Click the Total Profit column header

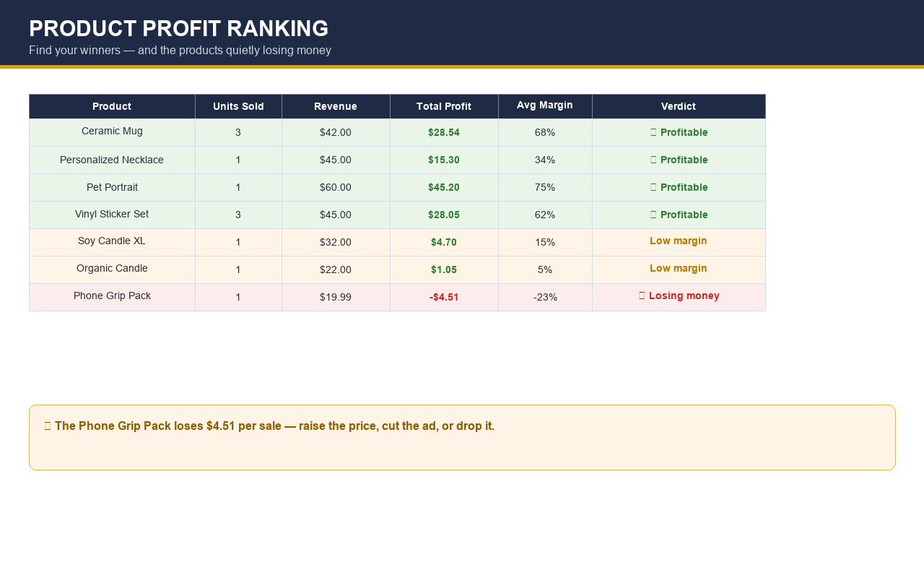(x=444, y=106)
